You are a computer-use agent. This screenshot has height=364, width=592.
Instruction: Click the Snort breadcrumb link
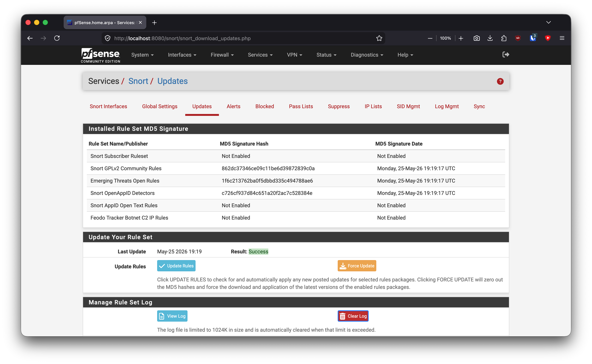pos(138,81)
